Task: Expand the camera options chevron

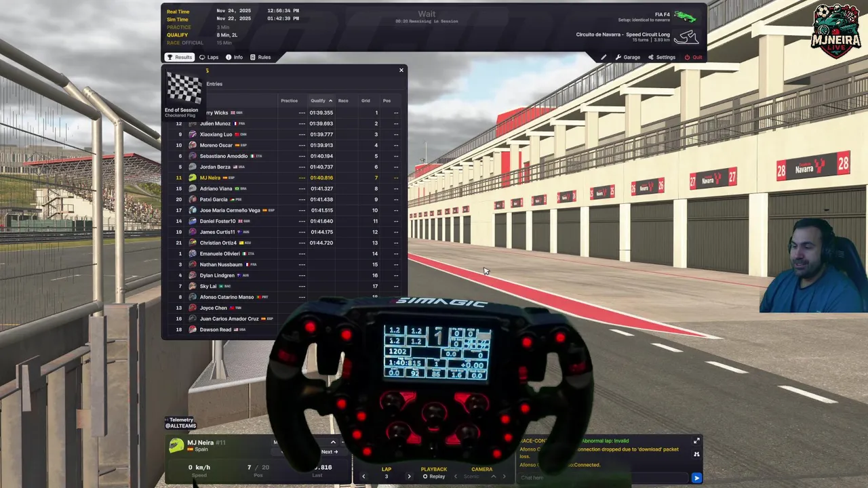Action: pyautogui.click(x=493, y=476)
